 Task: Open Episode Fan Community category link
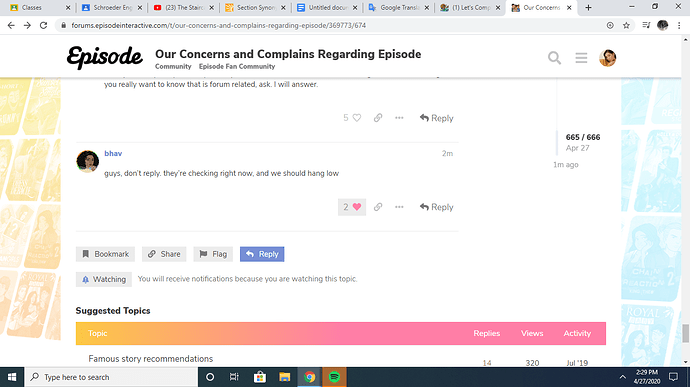[x=237, y=66]
